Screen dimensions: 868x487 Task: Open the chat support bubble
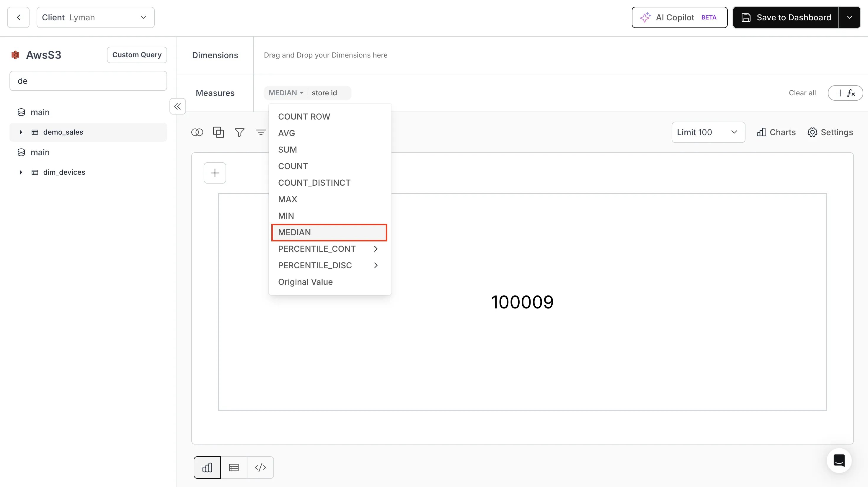(839, 460)
